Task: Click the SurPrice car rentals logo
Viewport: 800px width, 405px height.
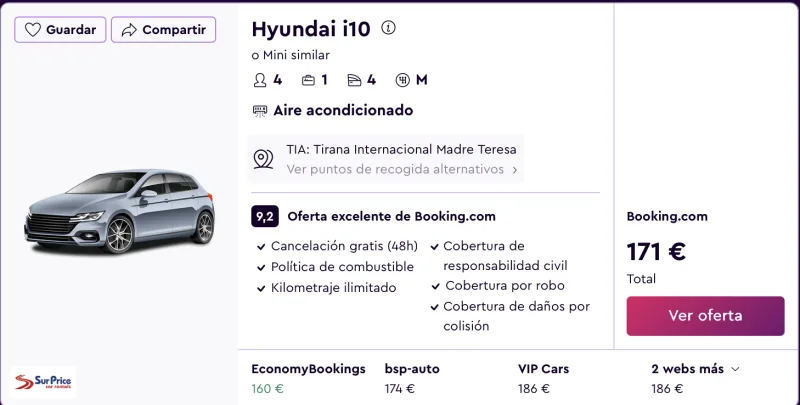Action: tap(43, 382)
